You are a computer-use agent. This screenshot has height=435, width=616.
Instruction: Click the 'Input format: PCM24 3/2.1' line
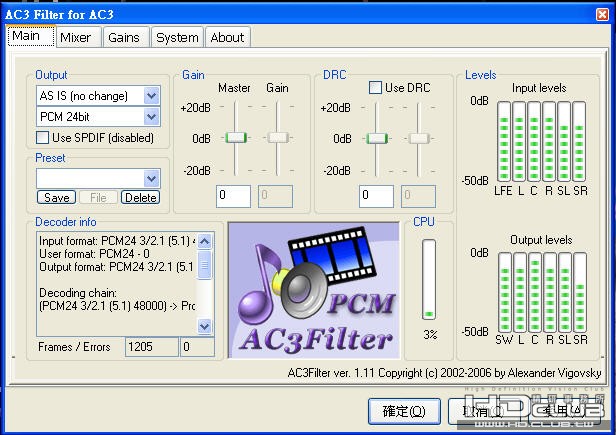point(117,240)
